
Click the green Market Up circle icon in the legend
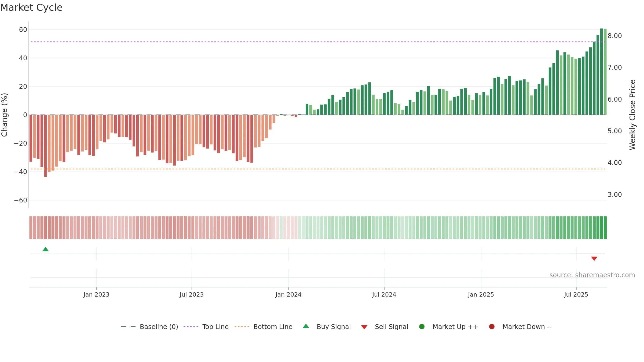click(422, 327)
